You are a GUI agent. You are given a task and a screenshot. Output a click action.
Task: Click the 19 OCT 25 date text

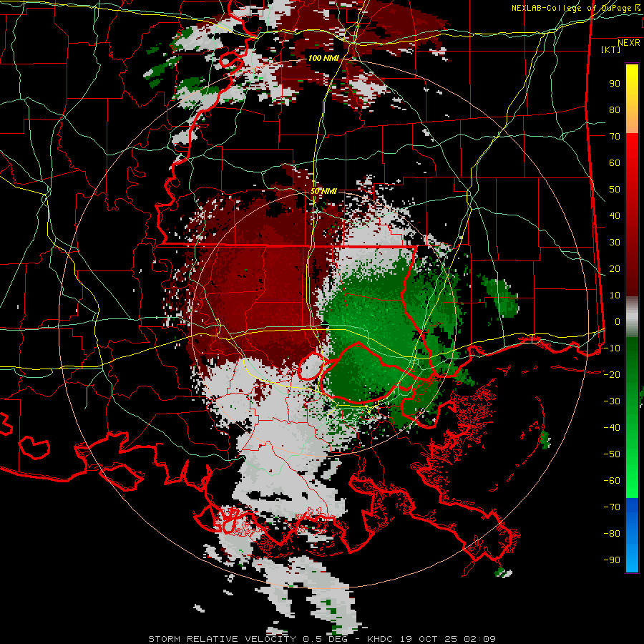tap(429, 639)
